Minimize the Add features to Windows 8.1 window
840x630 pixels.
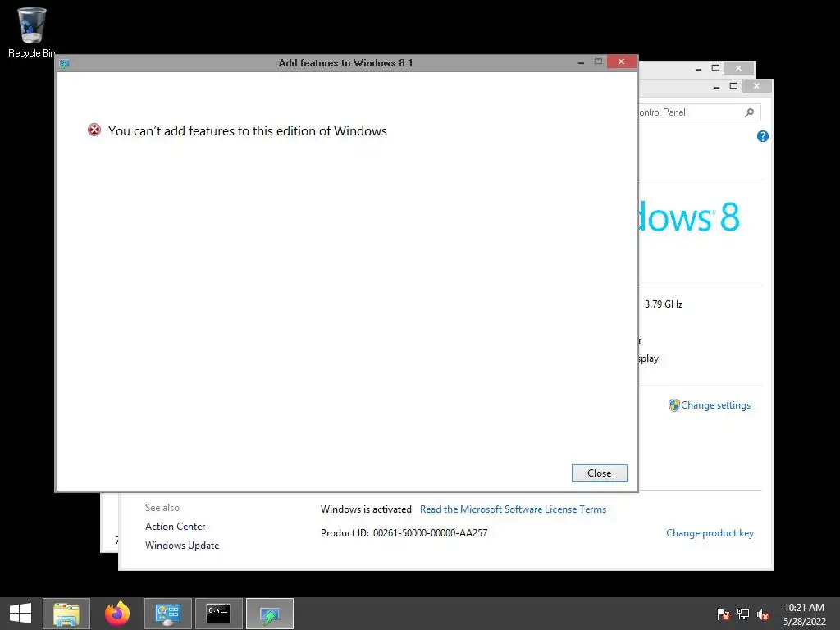click(581, 62)
